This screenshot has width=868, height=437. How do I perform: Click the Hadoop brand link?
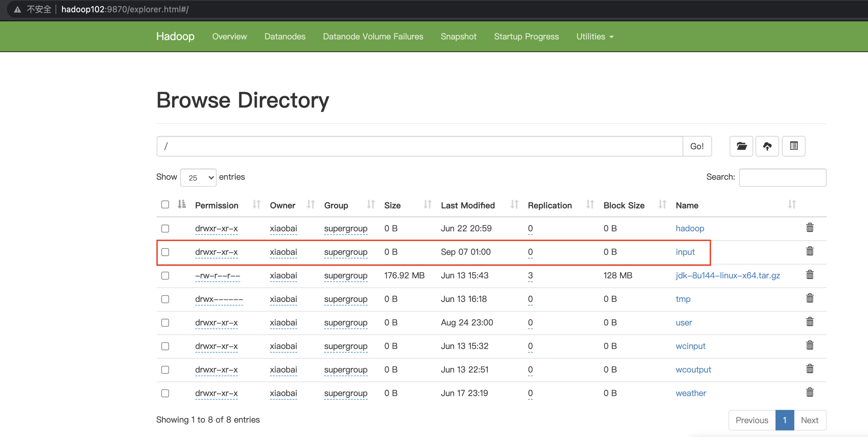(x=175, y=36)
